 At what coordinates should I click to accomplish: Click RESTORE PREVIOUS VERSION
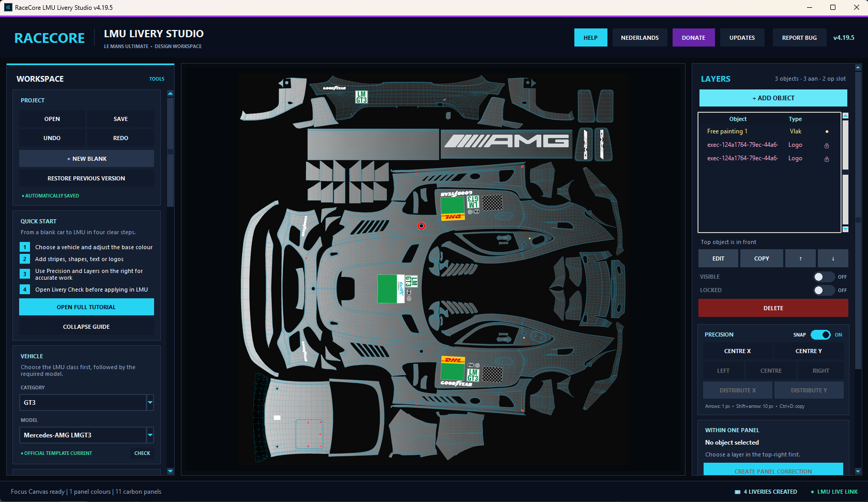86,178
